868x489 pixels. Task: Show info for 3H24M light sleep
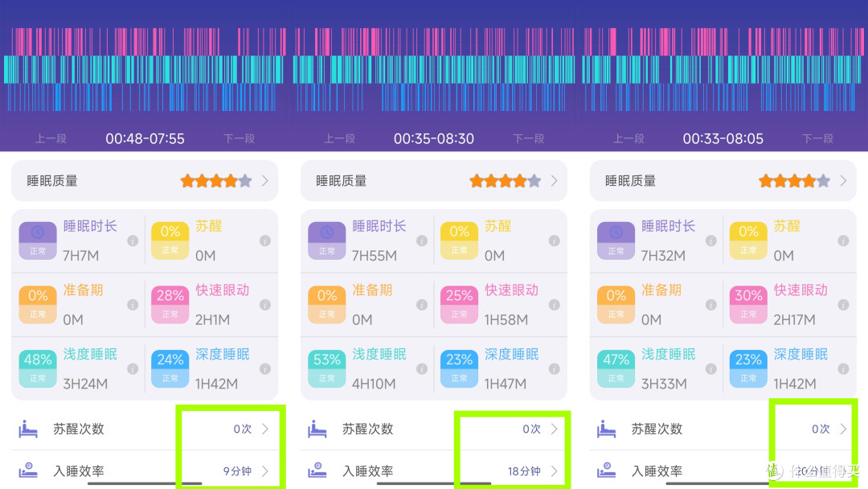133,369
